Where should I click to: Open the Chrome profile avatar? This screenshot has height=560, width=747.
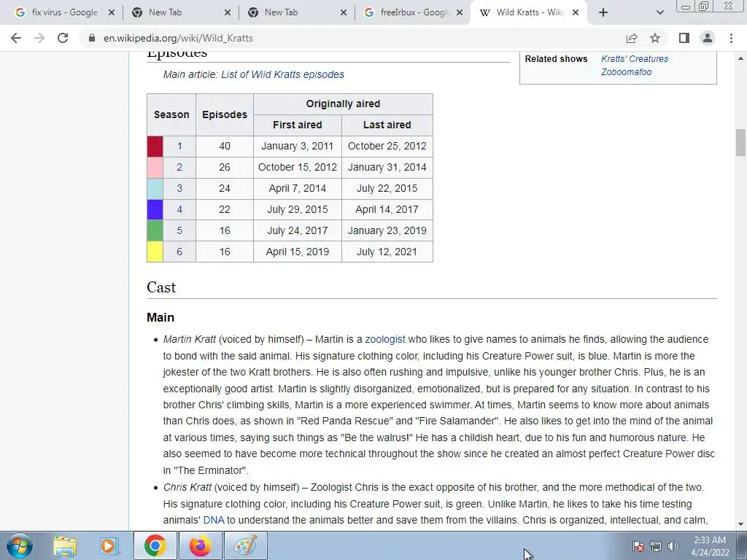point(708,38)
